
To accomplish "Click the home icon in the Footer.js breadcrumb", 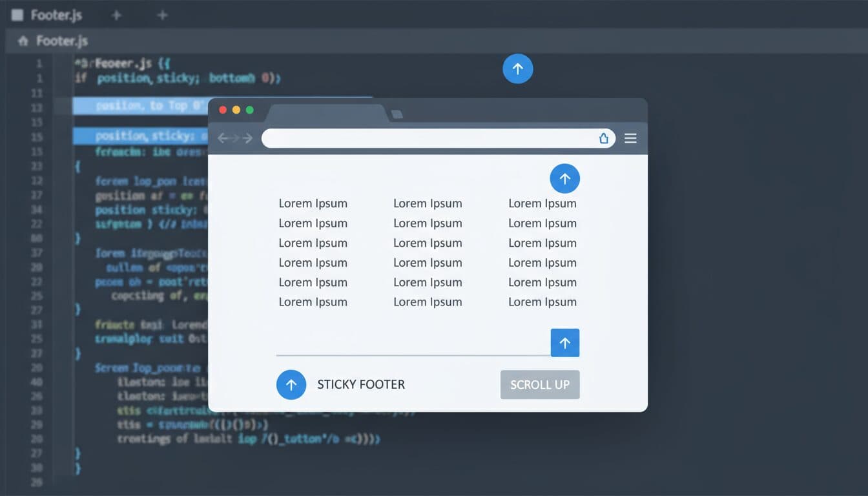I will point(23,41).
